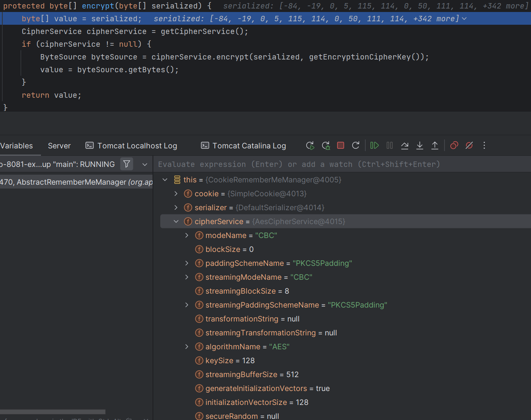The image size is (531, 420).
Task: Expand the streamingPaddingSchemeName field
Action: (187, 305)
